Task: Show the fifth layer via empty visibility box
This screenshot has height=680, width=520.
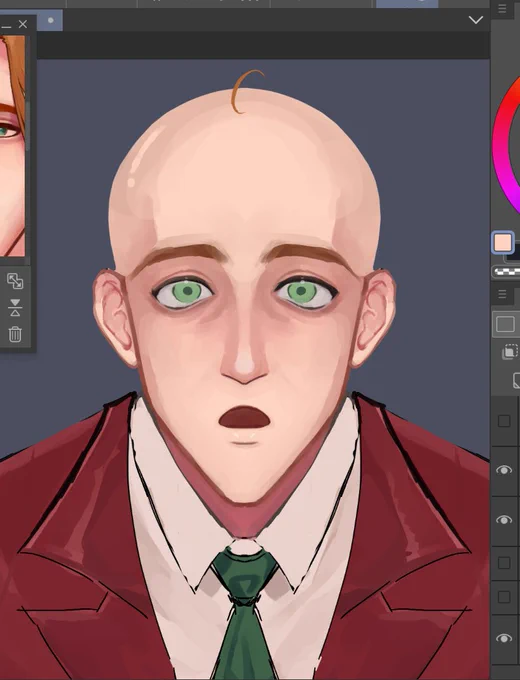Action: click(504, 597)
